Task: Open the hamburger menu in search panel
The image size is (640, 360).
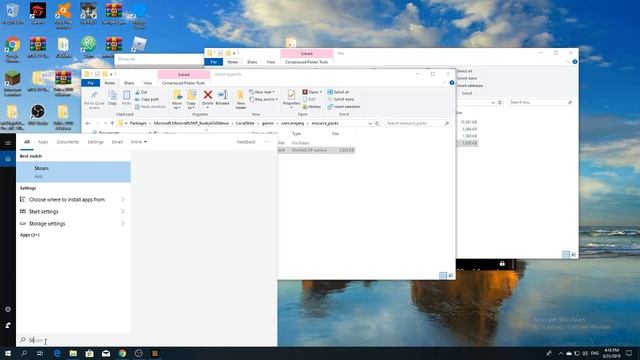Action: point(8,143)
